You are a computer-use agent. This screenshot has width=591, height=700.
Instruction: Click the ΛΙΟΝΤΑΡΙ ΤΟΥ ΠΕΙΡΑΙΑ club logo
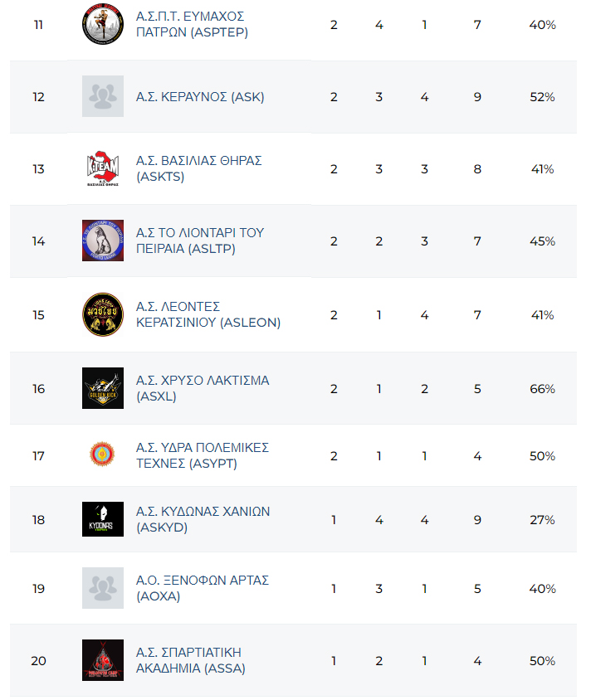point(103,241)
